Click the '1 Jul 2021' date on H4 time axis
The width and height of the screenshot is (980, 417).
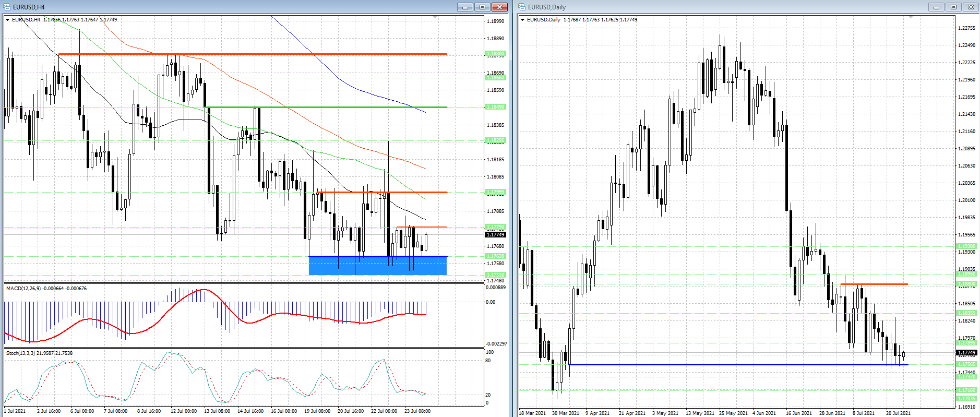pyautogui.click(x=15, y=411)
